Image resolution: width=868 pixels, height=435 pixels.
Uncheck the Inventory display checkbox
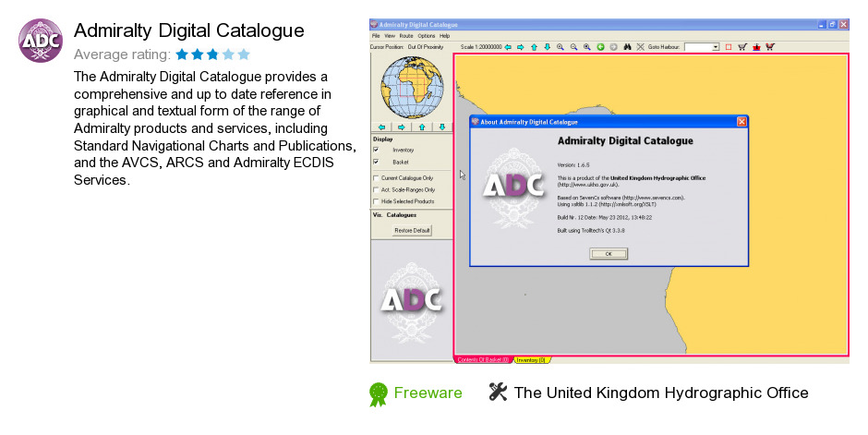(x=375, y=150)
